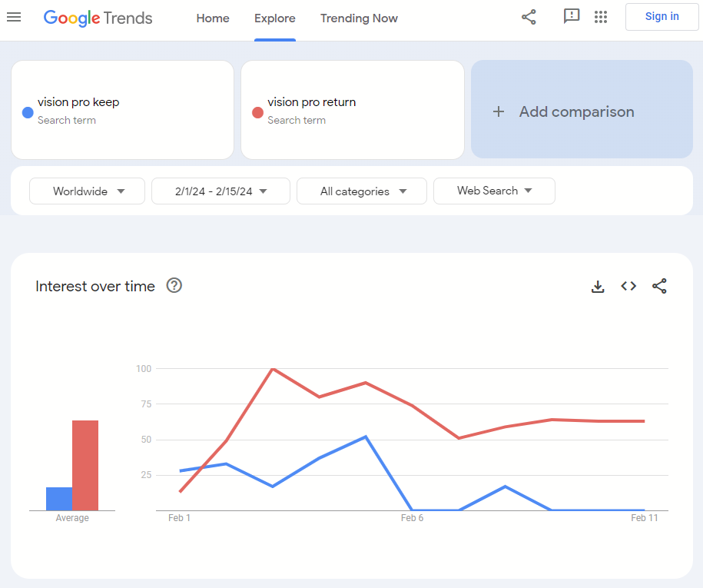703x588 pixels.
Task: Open the hamburger main menu
Action: 14,17
